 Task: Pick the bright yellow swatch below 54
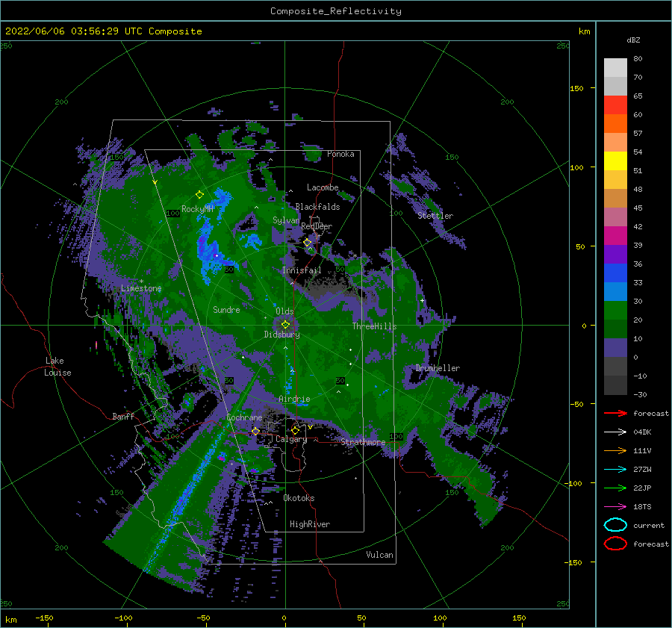coord(615,161)
